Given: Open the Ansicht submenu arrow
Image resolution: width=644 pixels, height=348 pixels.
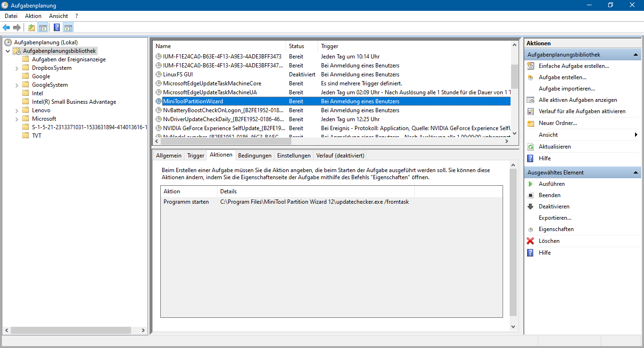Looking at the screenshot, I should (x=636, y=135).
